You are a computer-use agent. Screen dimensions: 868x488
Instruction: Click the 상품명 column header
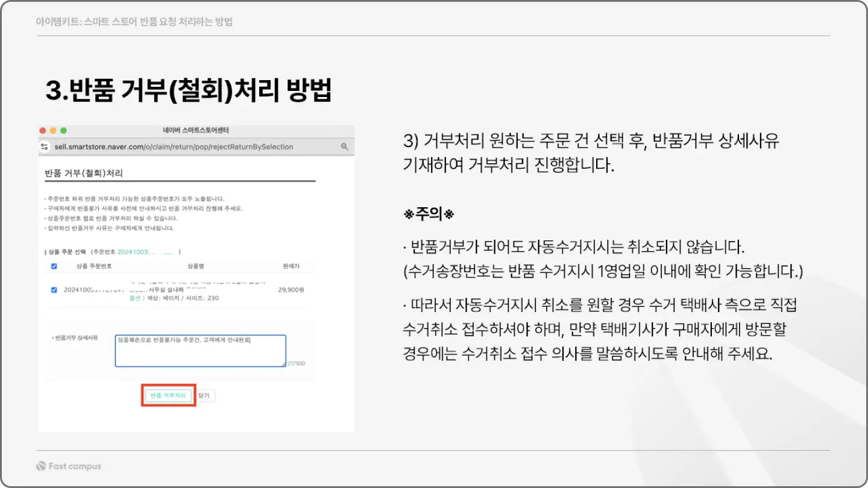click(197, 266)
